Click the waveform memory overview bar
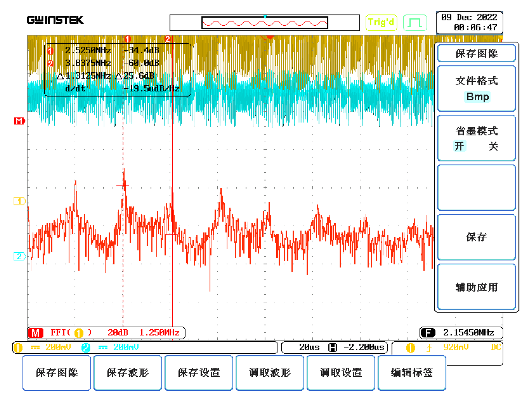This screenshot has width=532, height=401. [265, 23]
